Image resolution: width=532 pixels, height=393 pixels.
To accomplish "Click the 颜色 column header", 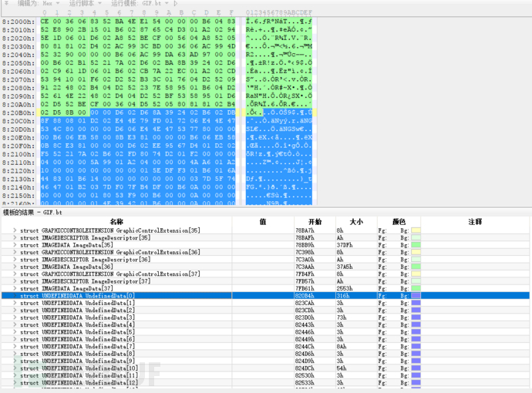I will 399,222.
